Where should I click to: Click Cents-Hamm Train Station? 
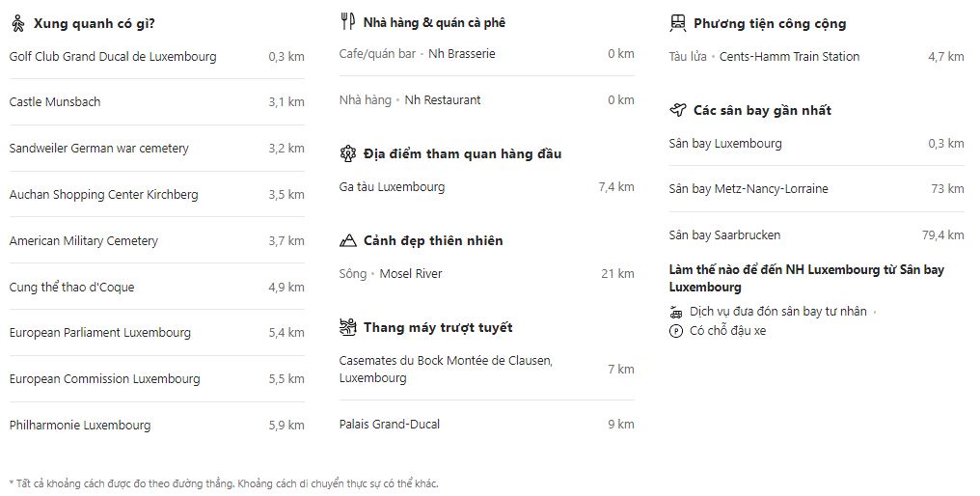pyautogui.click(x=789, y=56)
